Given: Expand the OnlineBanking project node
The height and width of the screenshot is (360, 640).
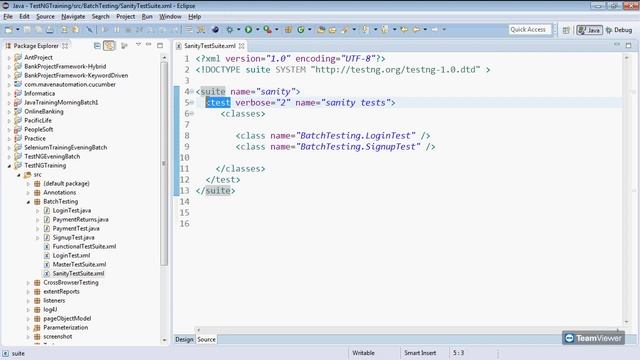Looking at the screenshot, I should pos(9,111).
